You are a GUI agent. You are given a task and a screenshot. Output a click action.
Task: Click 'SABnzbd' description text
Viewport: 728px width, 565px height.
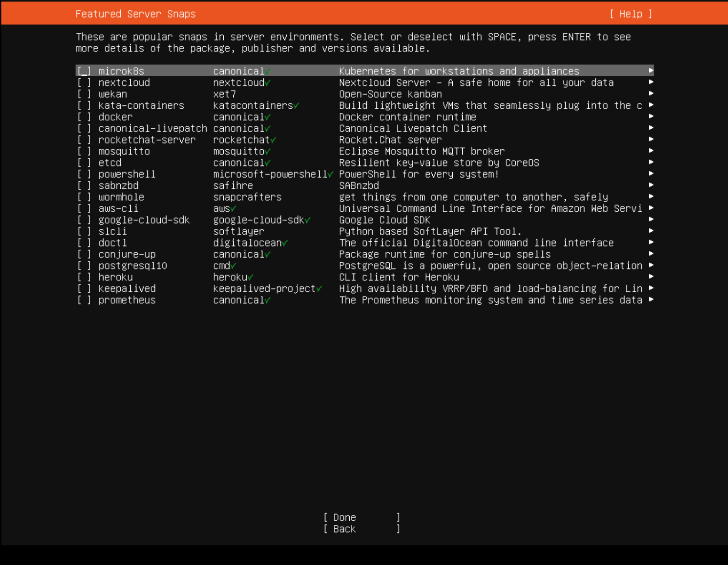tap(359, 185)
